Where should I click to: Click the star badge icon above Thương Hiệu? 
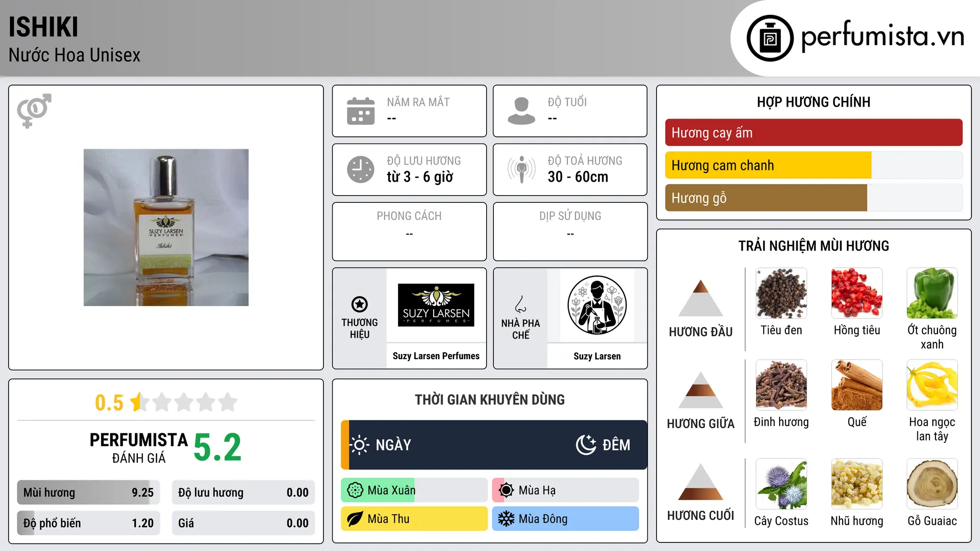359,304
